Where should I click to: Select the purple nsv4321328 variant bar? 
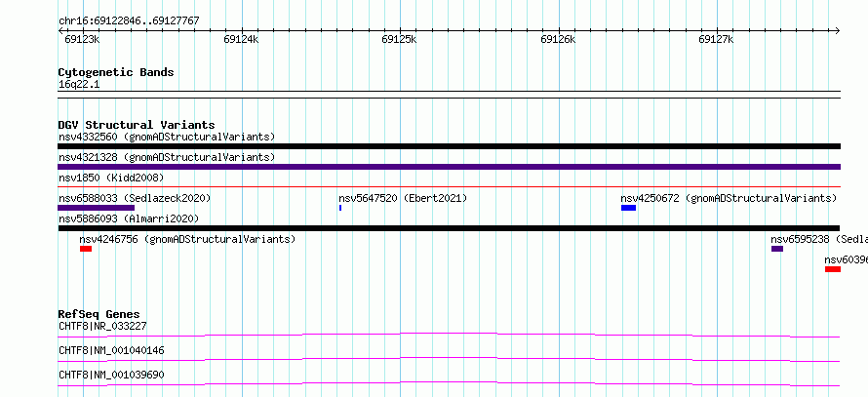coord(449,167)
